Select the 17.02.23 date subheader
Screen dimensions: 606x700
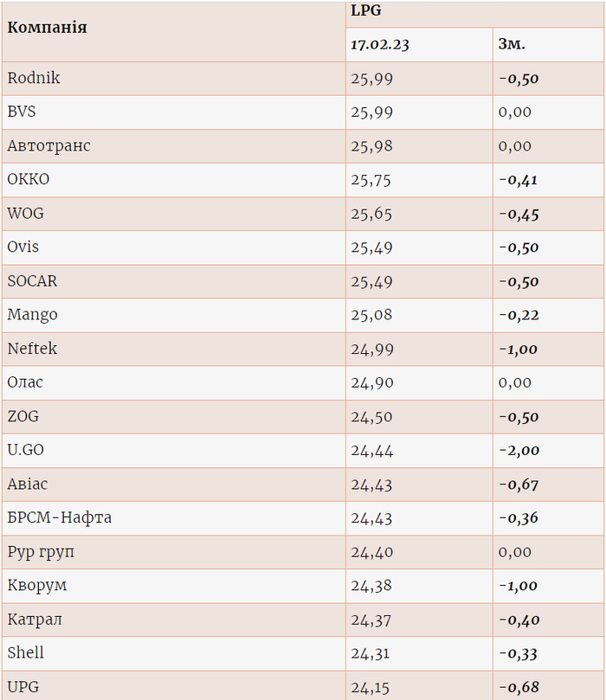pos(380,45)
